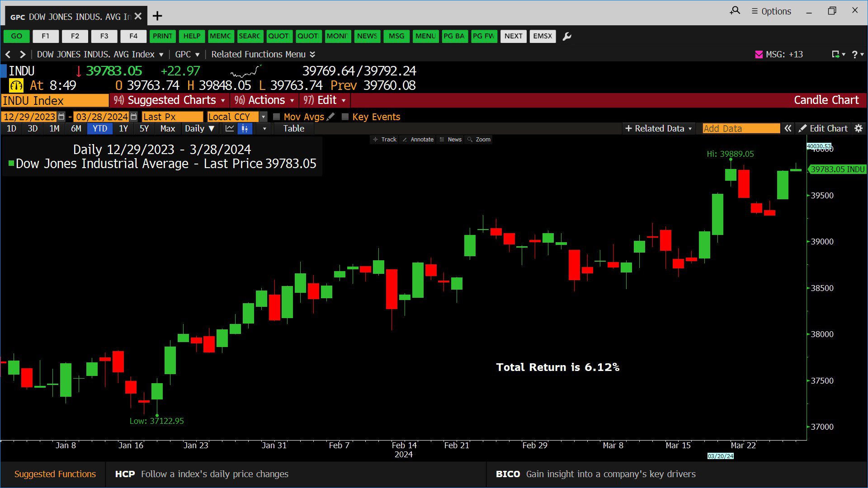Click the green legend color swatch

[11, 163]
